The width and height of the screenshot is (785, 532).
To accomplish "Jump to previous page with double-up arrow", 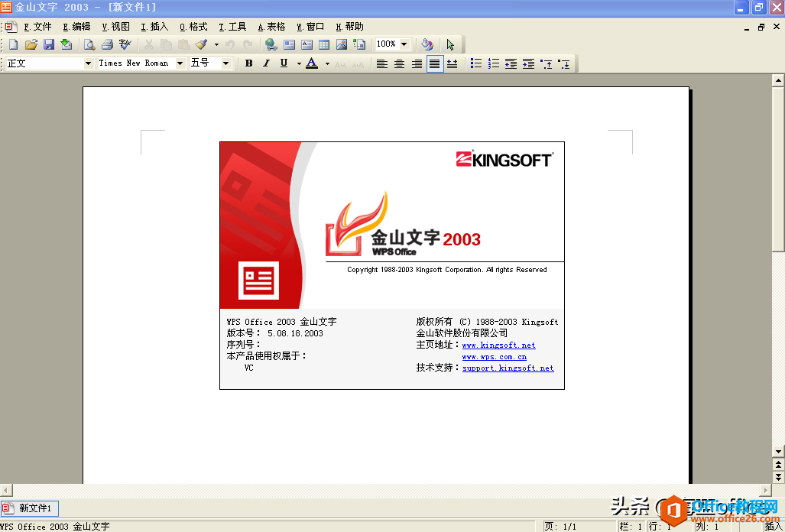I will tap(778, 464).
